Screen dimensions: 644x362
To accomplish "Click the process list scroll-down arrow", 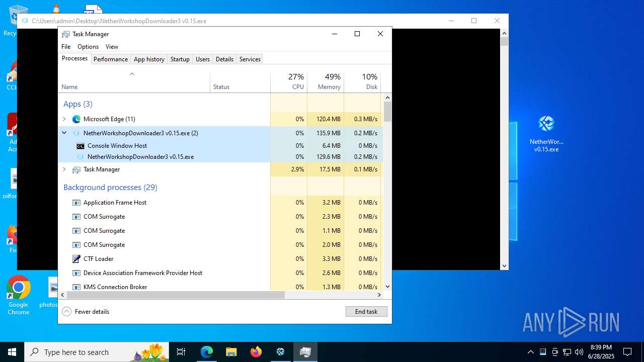I will [x=387, y=287].
